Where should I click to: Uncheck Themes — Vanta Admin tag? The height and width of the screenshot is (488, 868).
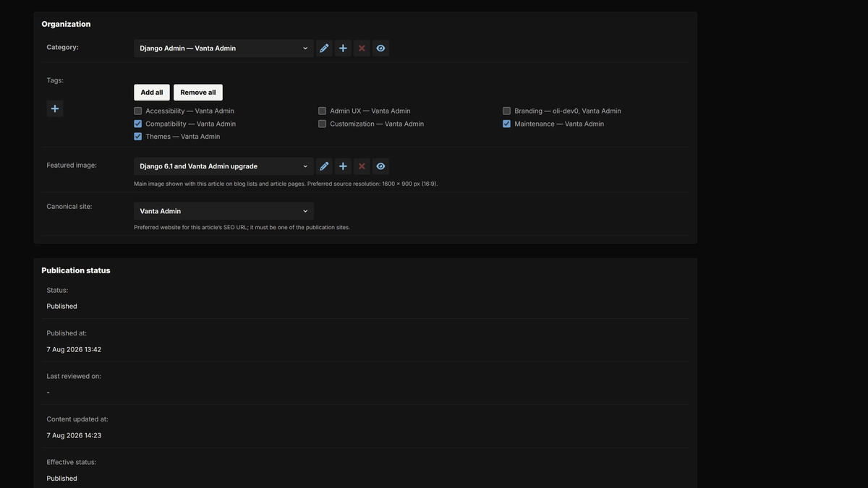coord(137,137)
